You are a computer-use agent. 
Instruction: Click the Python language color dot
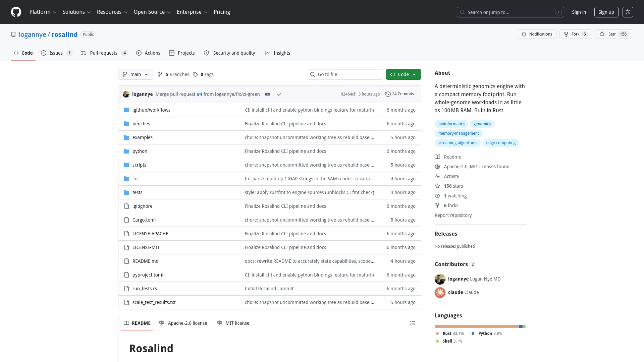click(x=473, y=334)
